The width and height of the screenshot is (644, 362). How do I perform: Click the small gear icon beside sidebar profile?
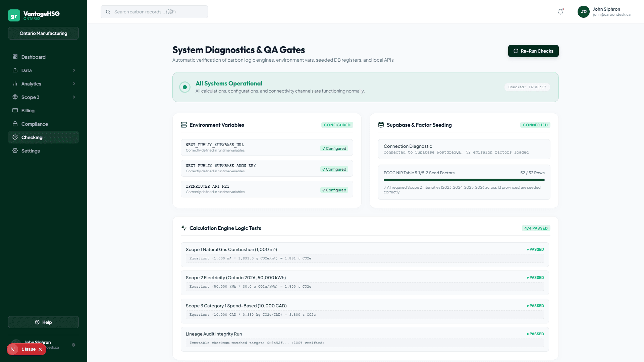coord(74,345)
